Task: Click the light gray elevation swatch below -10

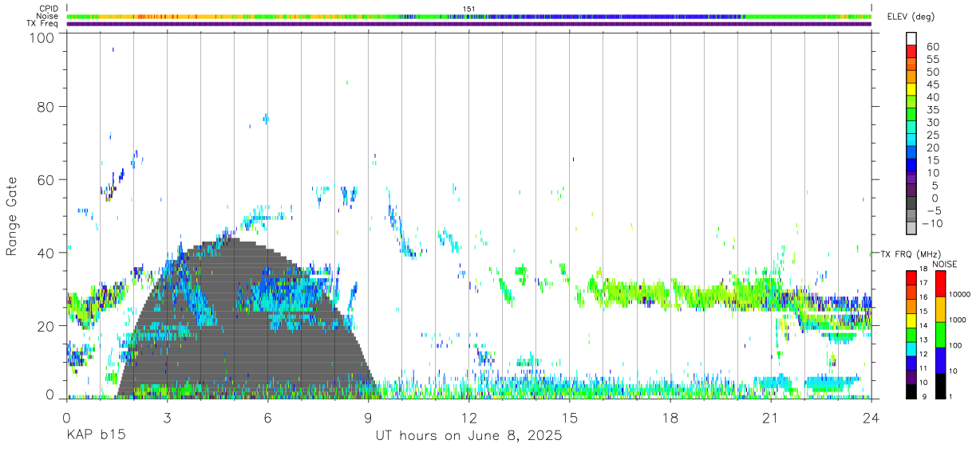Action: 911,229
